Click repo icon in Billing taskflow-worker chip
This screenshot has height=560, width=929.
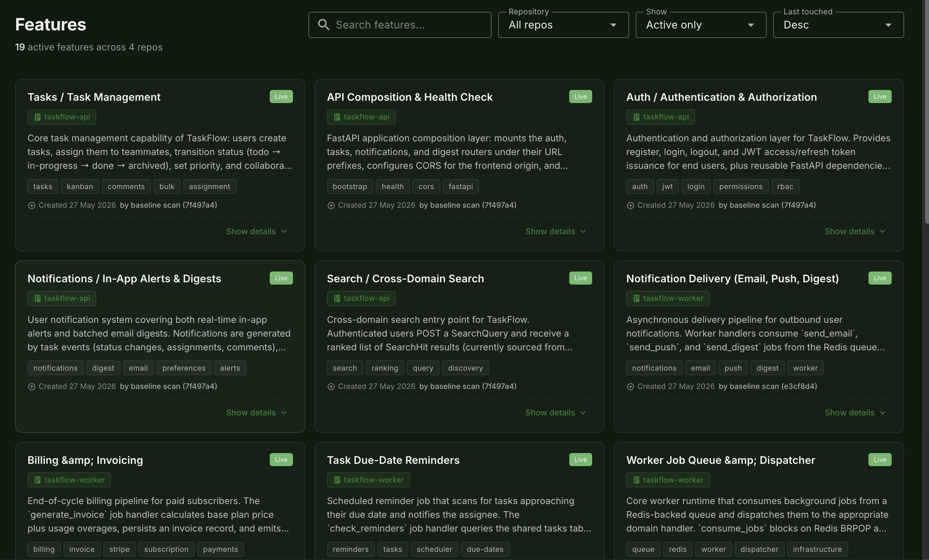click(x=37, y=480)
